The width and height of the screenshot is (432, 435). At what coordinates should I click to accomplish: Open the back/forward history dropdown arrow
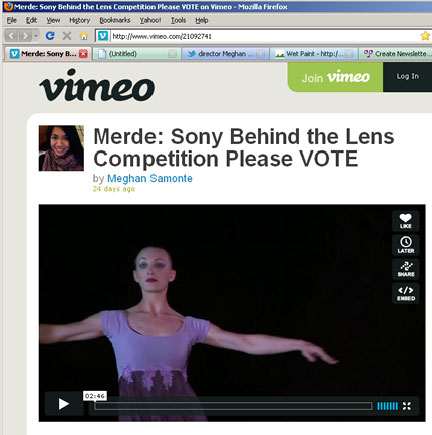[x=36, y=36]
